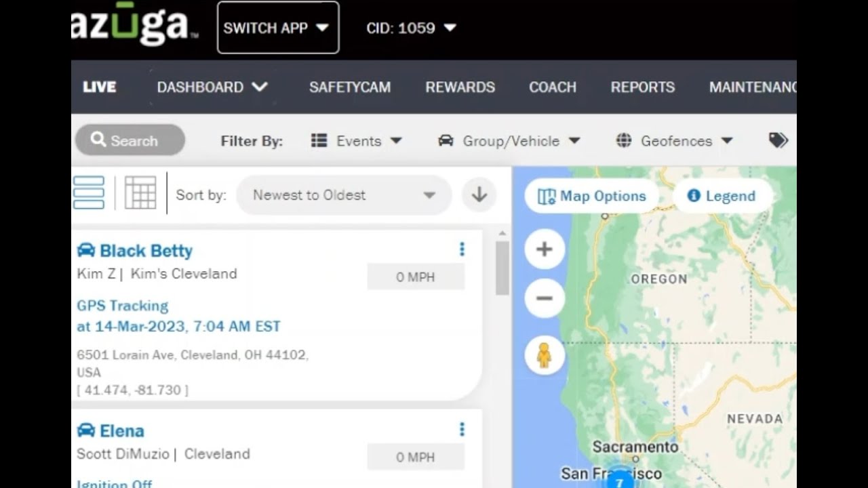This screenshot has height=488, width=868.
Task: Expand the CID: 1059 account selector
Action: coord(411,28)
